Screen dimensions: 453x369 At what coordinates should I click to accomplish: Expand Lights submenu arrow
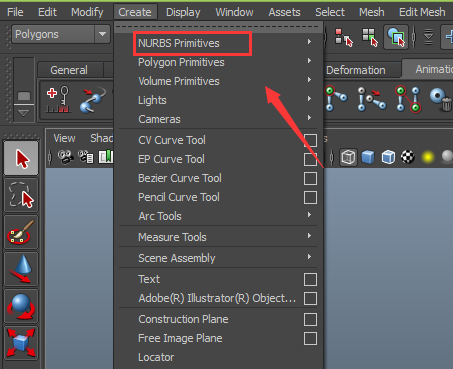(309, 99)
